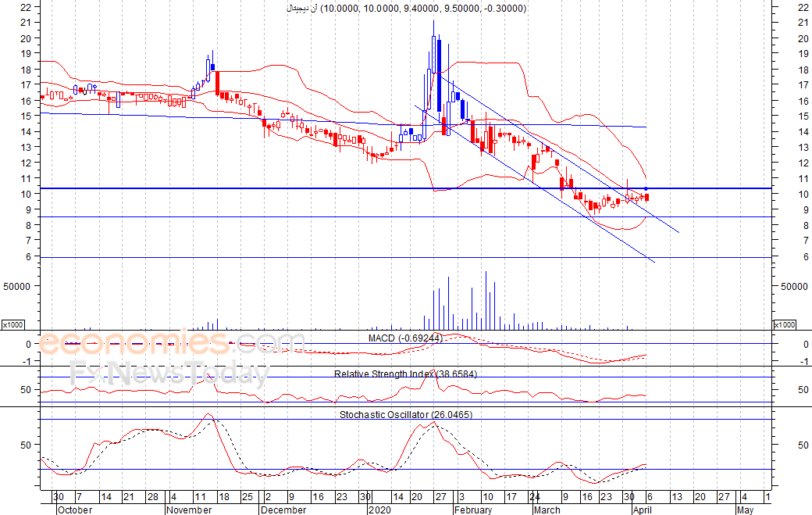Click the 2020 year label on time axis
Screen dimensions: 812x515
click(x=379, y=510)
